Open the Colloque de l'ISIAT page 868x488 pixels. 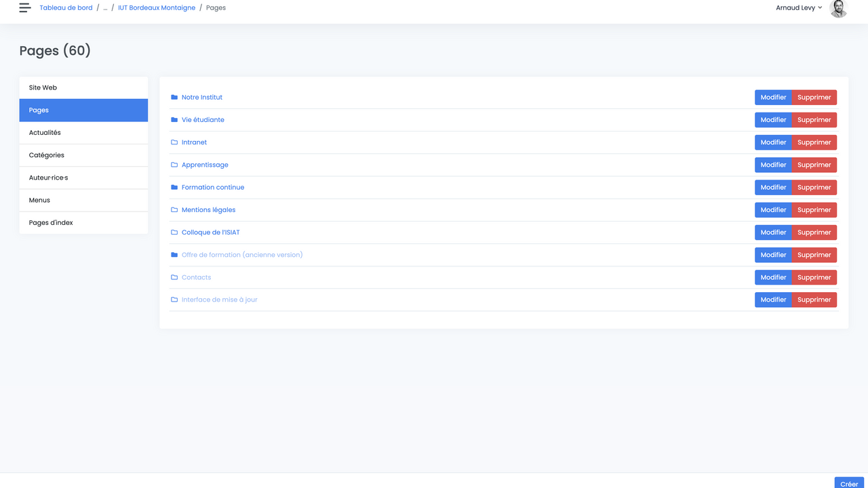[210, 232]
